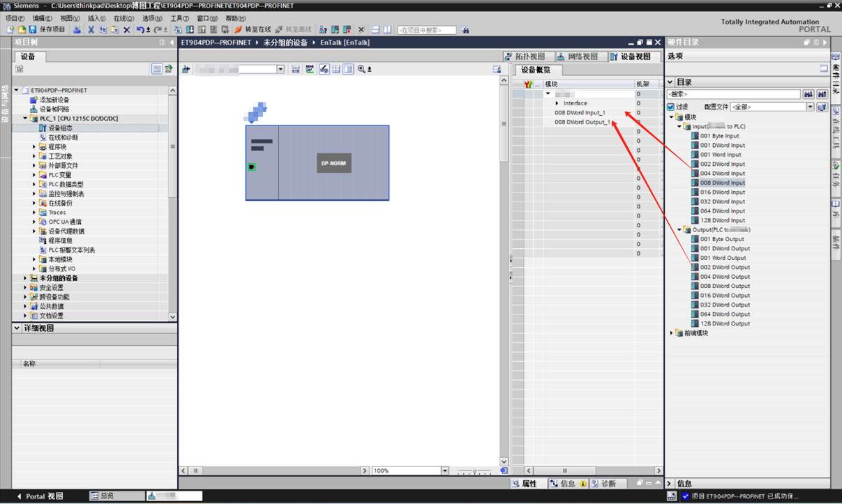This screenshot has height=504, width=842.
Task: Select 设备组态 device configuration tree item
Action: tap(55, 128)
